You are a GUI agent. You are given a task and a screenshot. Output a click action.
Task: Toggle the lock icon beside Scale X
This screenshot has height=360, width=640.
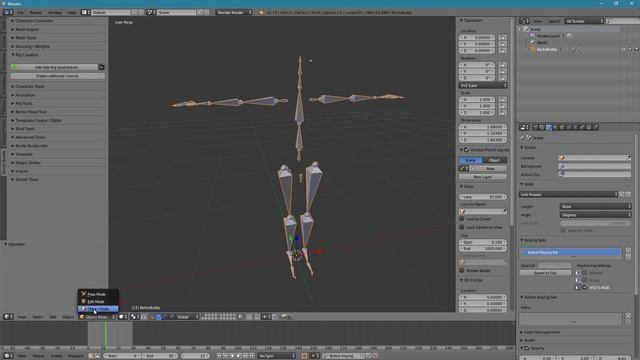pyautogui.click(x=502, y=100)
